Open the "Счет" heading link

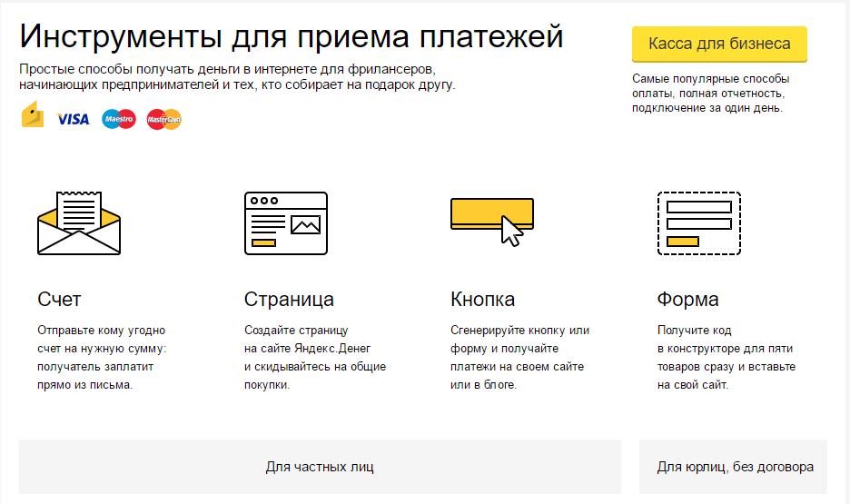(59, 300)
